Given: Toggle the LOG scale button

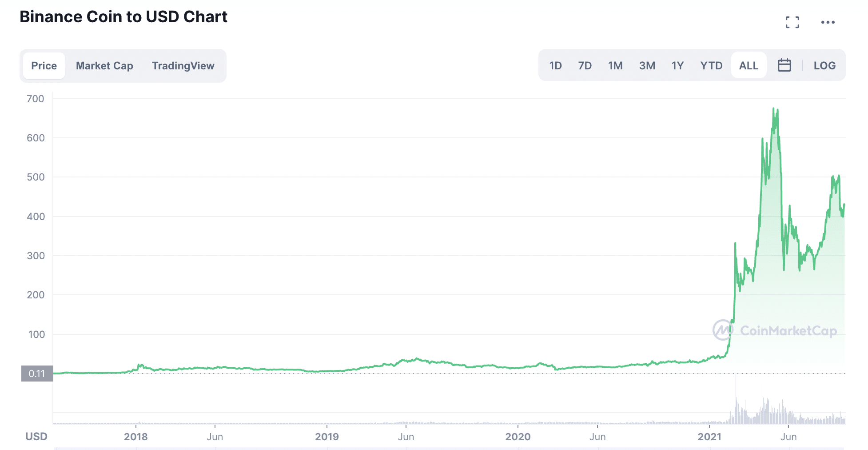Looking at the screenshot, I should (824, 66).
